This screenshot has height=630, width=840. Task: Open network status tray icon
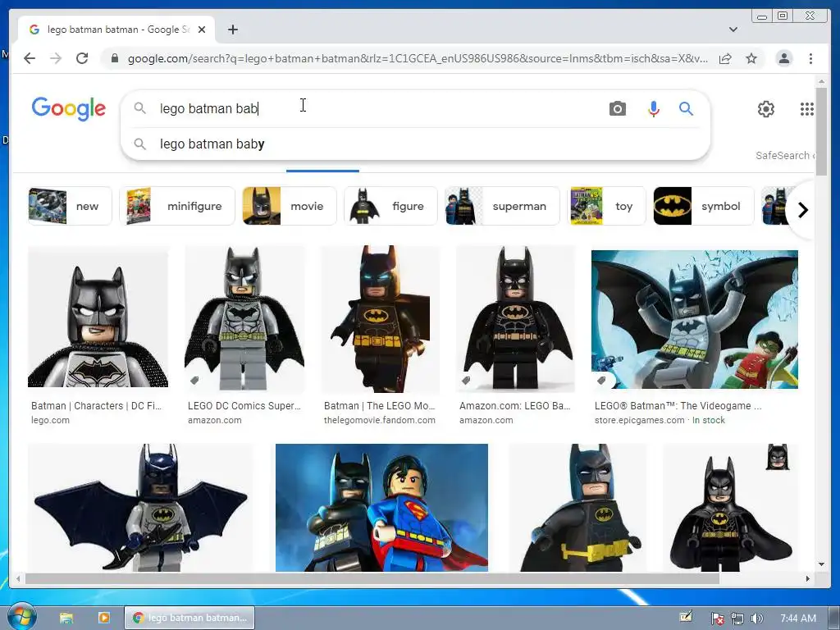pos(737,619)
